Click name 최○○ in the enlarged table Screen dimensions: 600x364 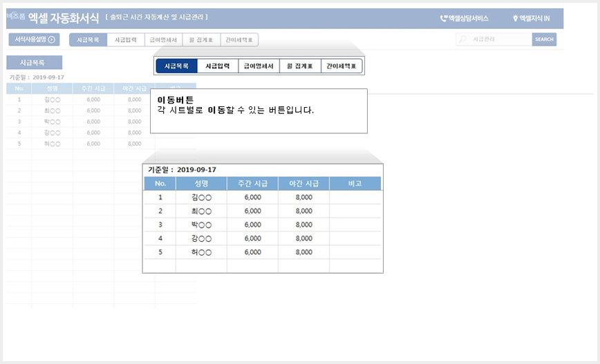[x=202, y=211]
